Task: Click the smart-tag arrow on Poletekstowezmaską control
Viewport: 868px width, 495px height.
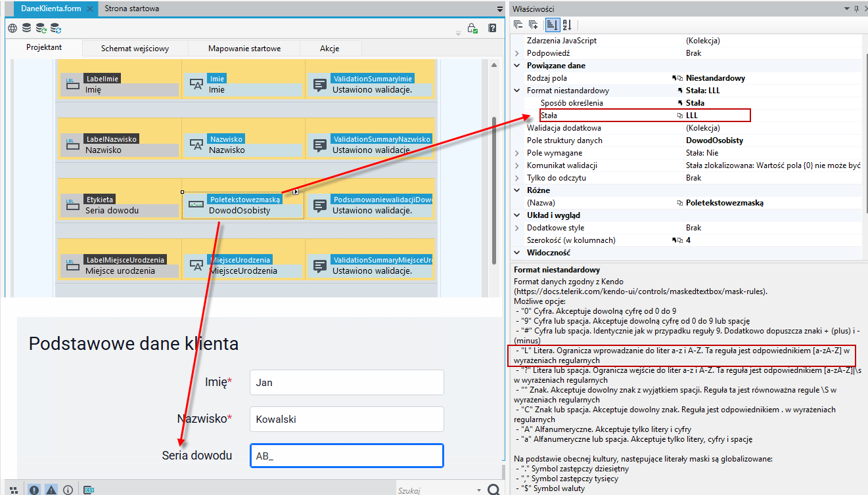Action: click(296, 192)
